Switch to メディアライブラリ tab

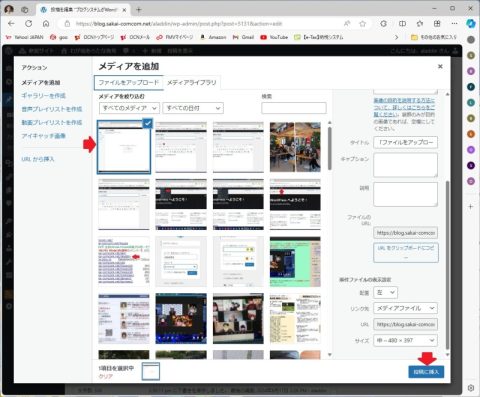(x=192, y=82)
